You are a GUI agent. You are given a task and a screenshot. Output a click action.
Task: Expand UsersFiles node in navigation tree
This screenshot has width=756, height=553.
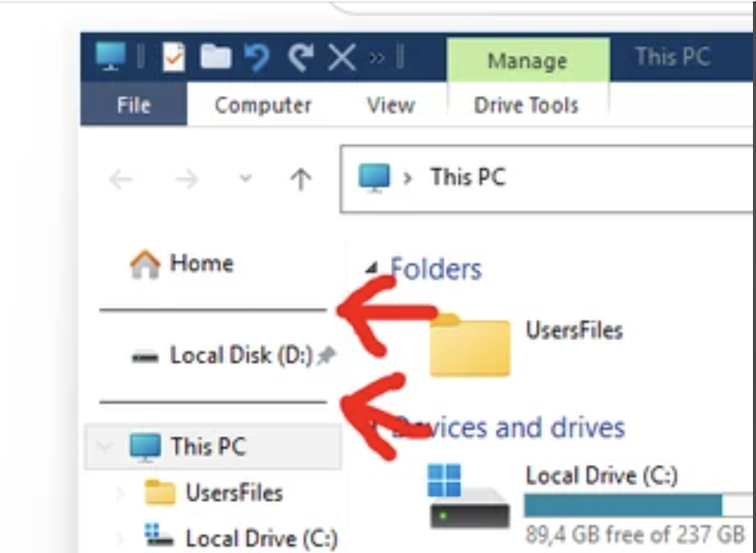[119, 493]
